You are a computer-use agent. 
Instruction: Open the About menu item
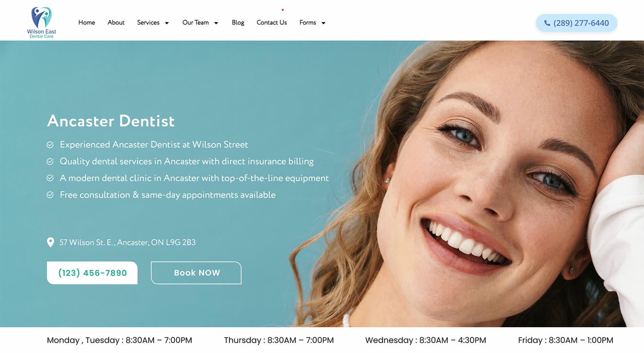coord(116,23)
